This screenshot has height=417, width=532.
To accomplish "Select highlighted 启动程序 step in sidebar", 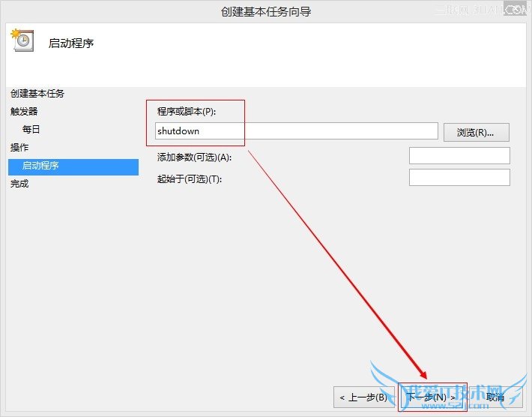I will tap(73, 167).
